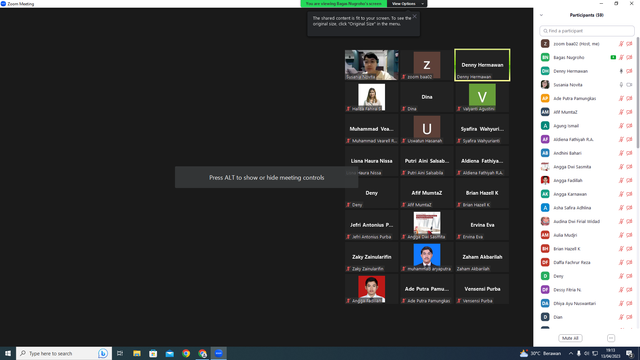Click Brian Hazell K camera-off icon in list
Viewport: 640px width, 360px height.
click(x=629, y=249)
